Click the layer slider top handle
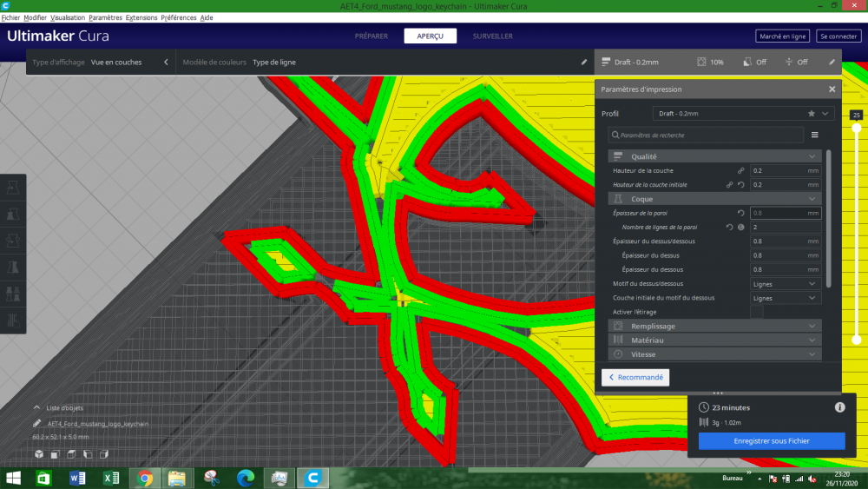This screenshot has height=489, width=868. click(857, 128)
